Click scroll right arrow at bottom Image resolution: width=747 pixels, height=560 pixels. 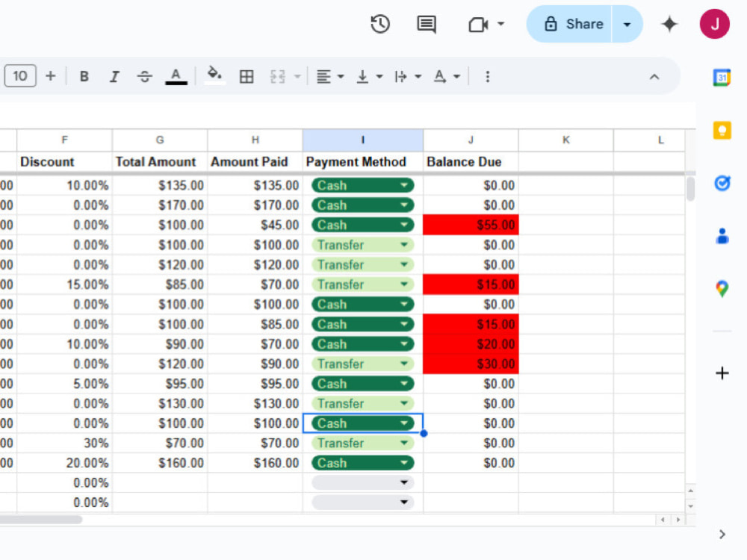[x=678, y=520]
